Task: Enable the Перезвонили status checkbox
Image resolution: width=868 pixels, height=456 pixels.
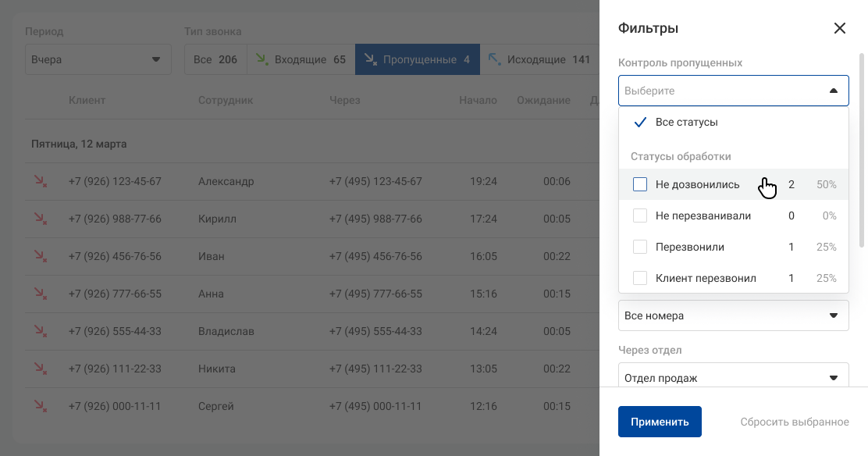Action: (640, 247)
